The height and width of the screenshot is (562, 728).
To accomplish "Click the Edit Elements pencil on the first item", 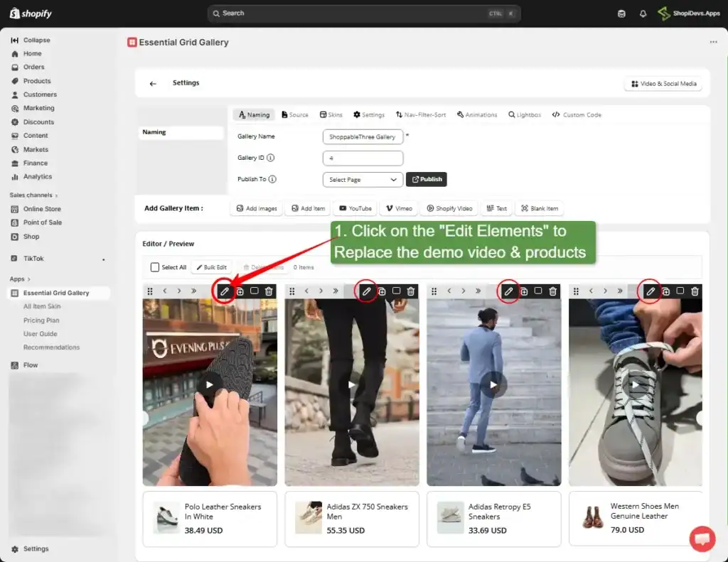I will pos(224,291).
